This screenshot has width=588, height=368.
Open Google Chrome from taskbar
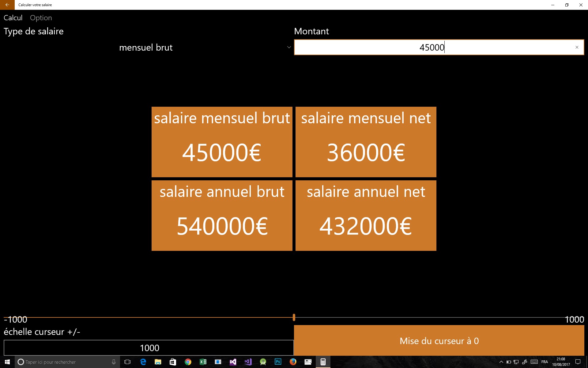[188, 362]
